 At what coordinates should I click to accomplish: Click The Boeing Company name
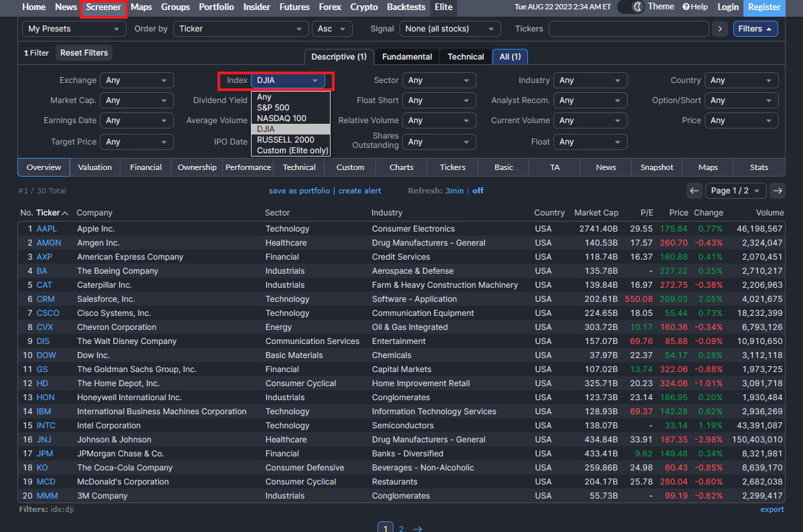[118, 271]
